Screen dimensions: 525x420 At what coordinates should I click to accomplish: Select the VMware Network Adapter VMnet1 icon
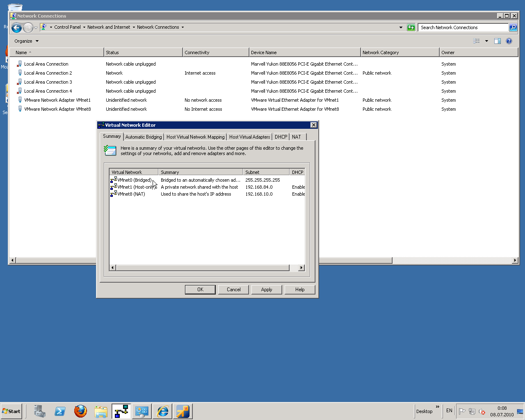20,100
